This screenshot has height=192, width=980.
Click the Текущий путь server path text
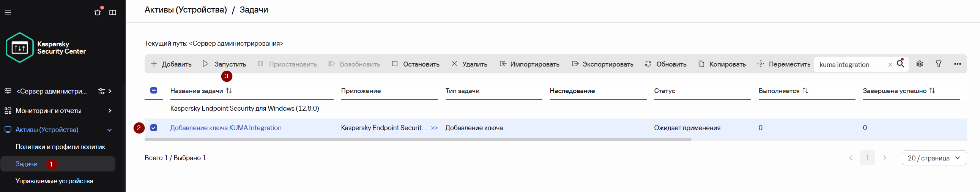click(214, 43)
